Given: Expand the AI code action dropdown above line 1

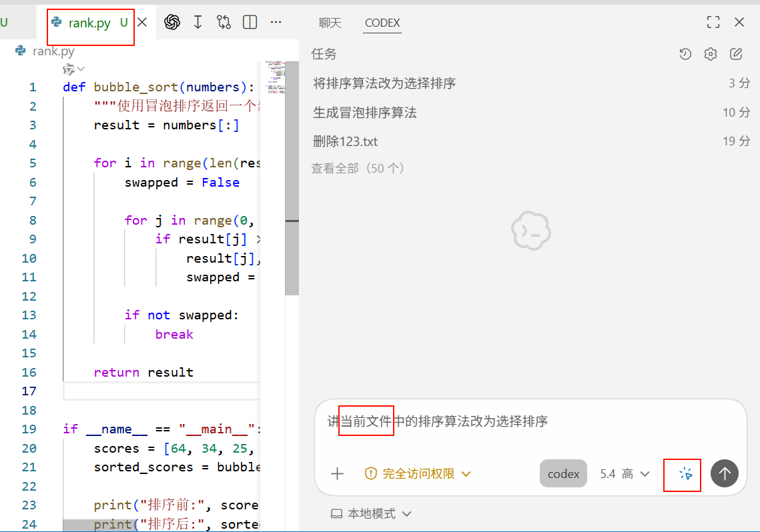Looking at the screenshot, I should [x=73, y=69].
